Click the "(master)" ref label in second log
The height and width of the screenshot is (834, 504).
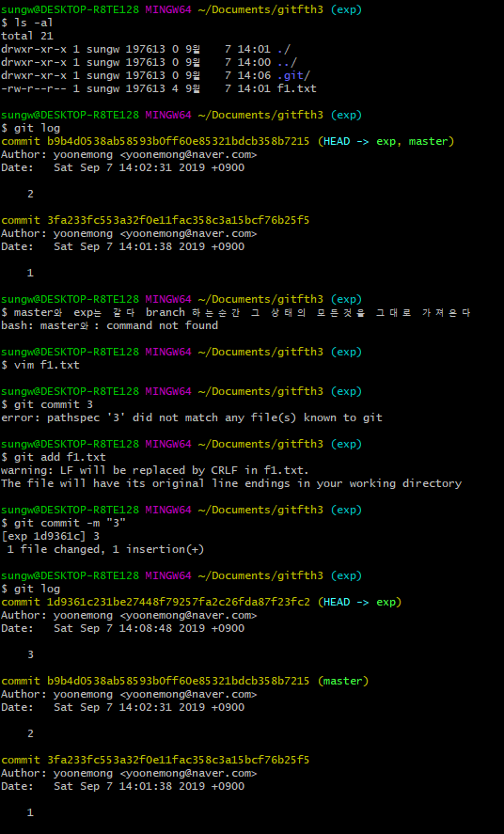click(x=343, y=681)
